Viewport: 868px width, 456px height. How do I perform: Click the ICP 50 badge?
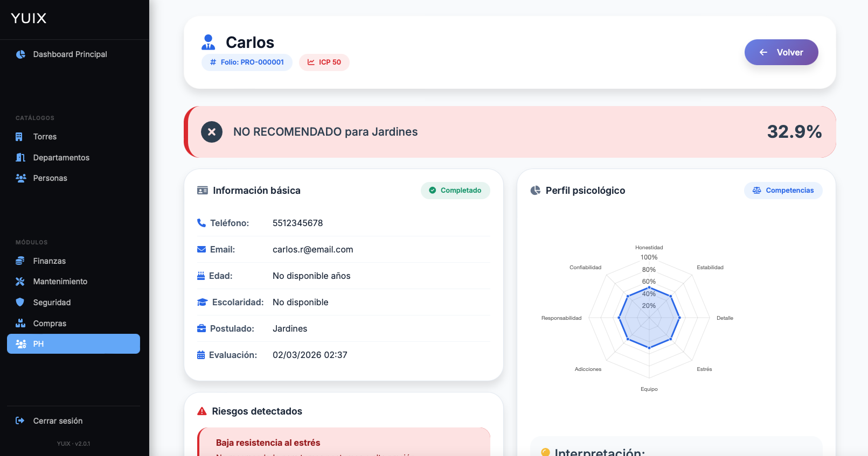pyautogui.click(x=324, y=62)
